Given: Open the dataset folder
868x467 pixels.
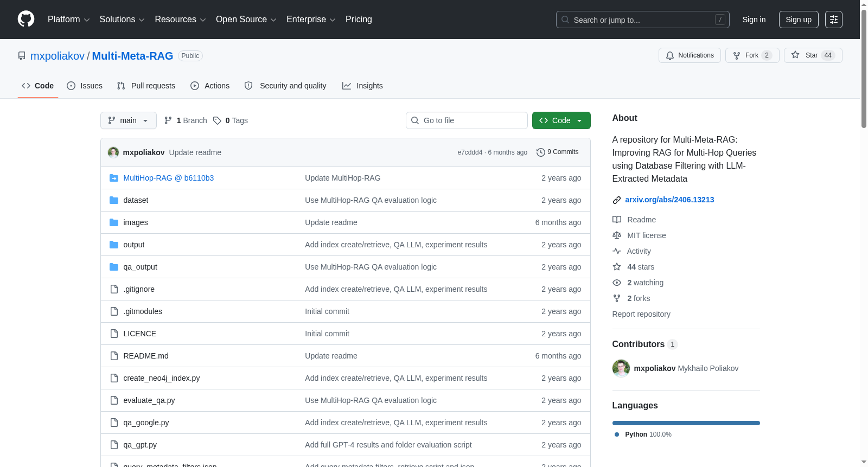Looking at the screenshot, I should [136, 200].
